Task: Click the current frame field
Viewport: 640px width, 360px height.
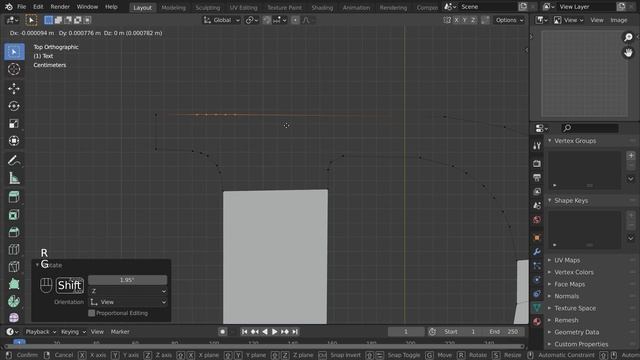Action: [406, 332]
